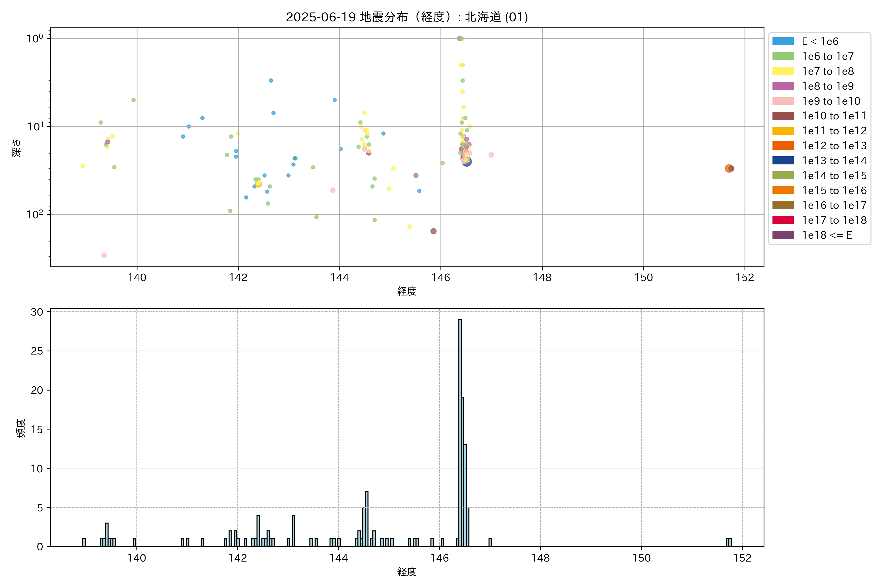Image resolution: width=882 pixels, height=588 pixels.
Task: Click the '1e18 <= E' legend label
Action: (826, 235)
